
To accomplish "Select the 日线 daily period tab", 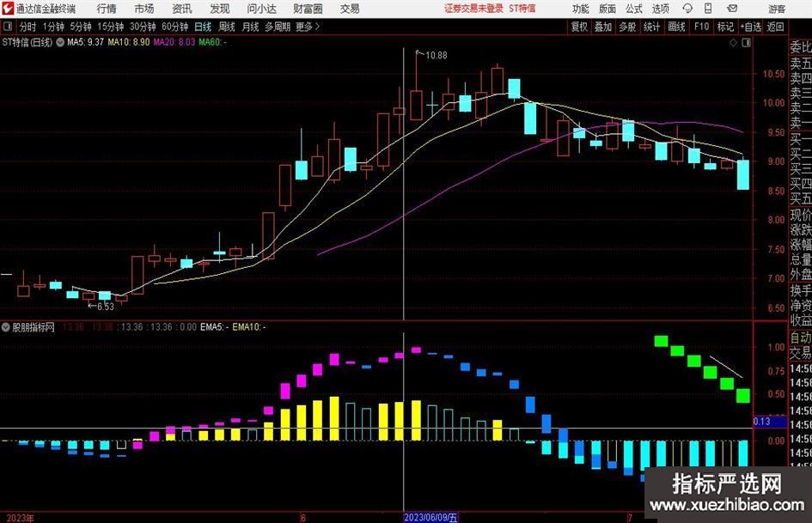I will pyautogui.click(x=203, y=27).
